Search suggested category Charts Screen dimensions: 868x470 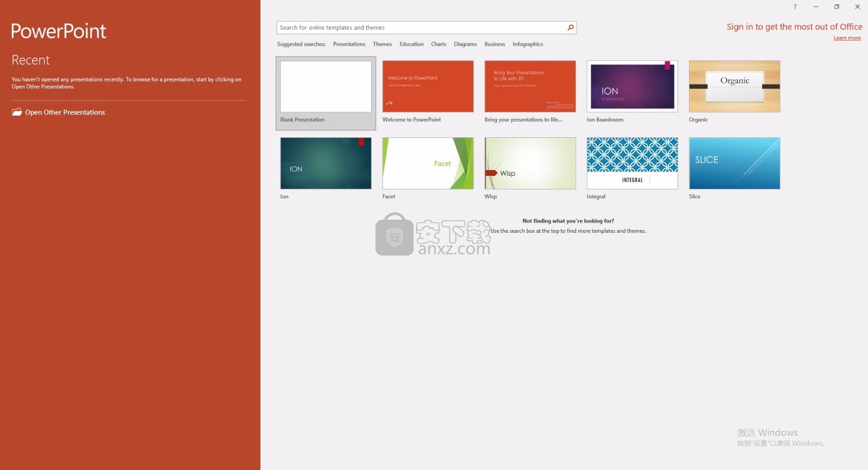438,44
